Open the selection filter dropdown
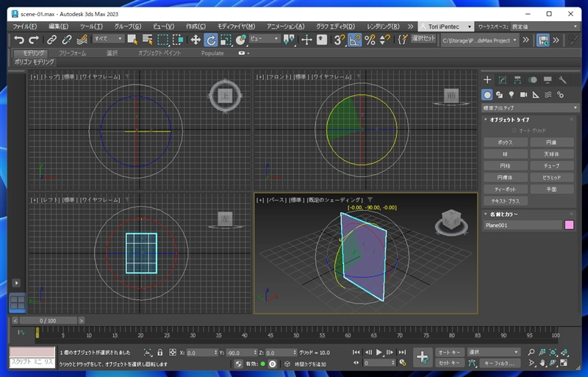This screenshot has height=377, width=588. pyautogui.click(x=108, y=39)
